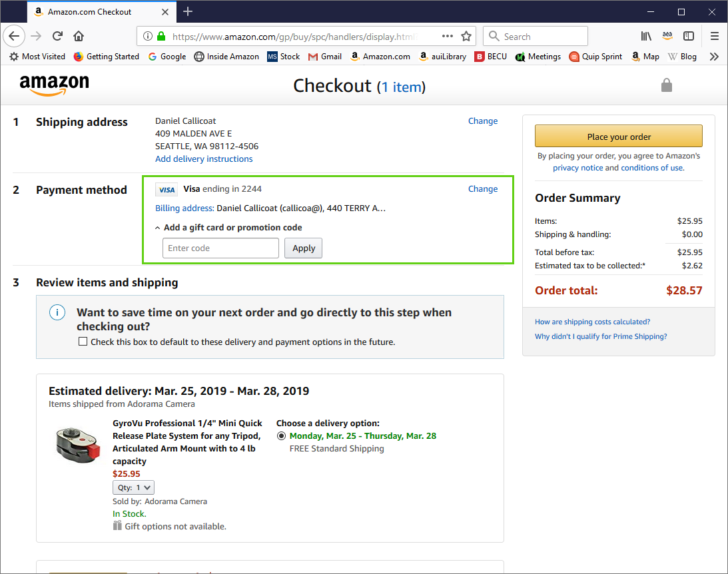Open auiLibrary bookmark
The width and height of the screenshot is (728, 574).
click(443, 57)
